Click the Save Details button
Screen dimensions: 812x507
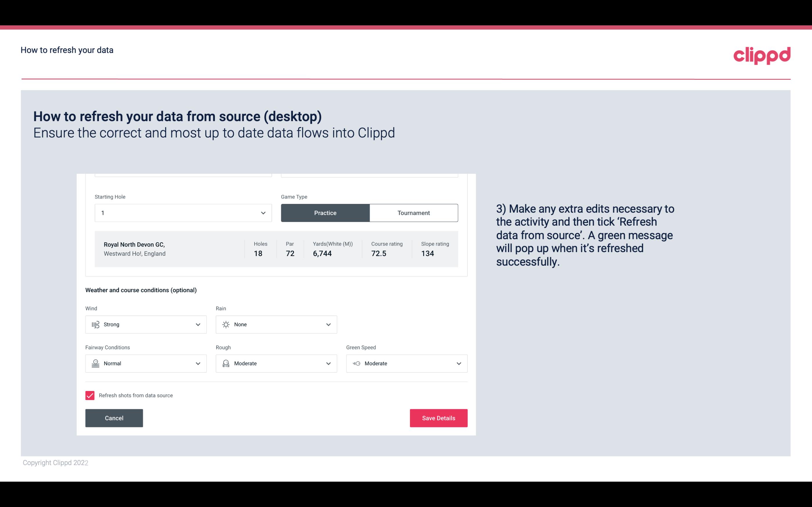coord(438,418)
